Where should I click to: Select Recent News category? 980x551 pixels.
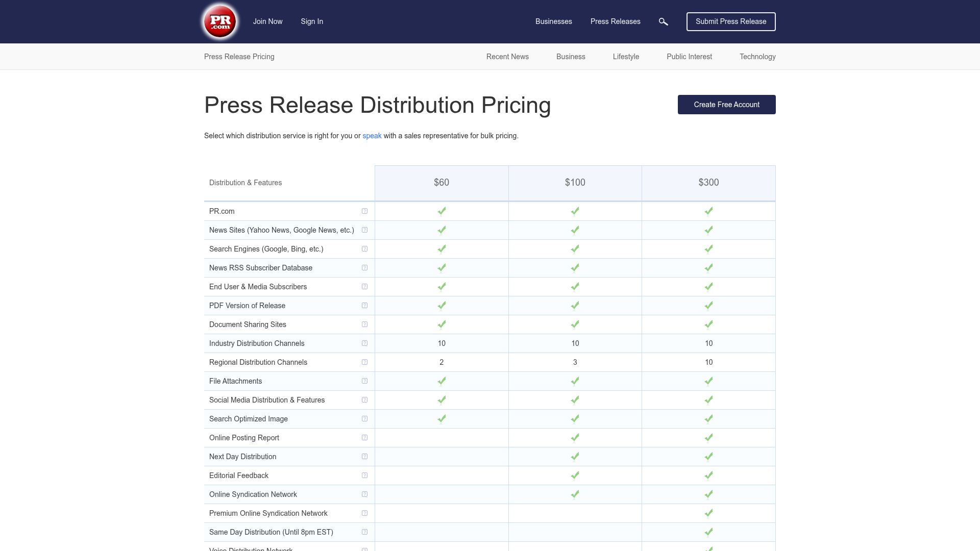[x=507, y=57]
